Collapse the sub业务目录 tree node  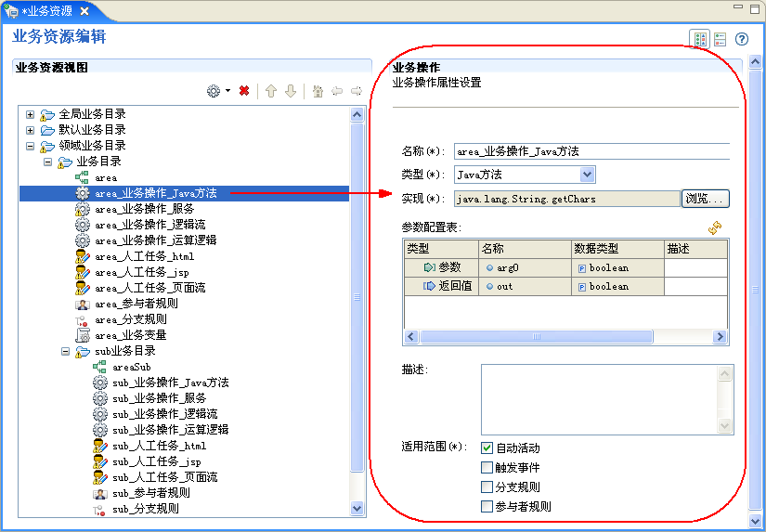[66, 352]
